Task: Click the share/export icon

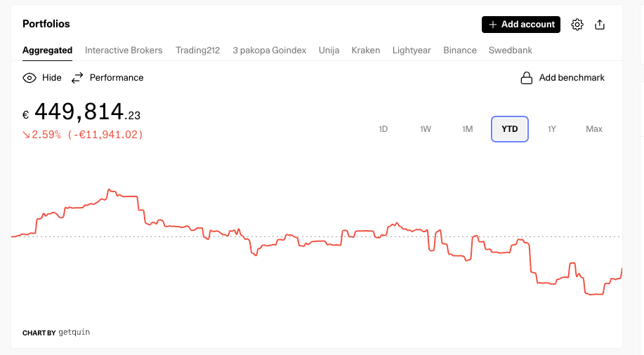Action: pos(600,25)
